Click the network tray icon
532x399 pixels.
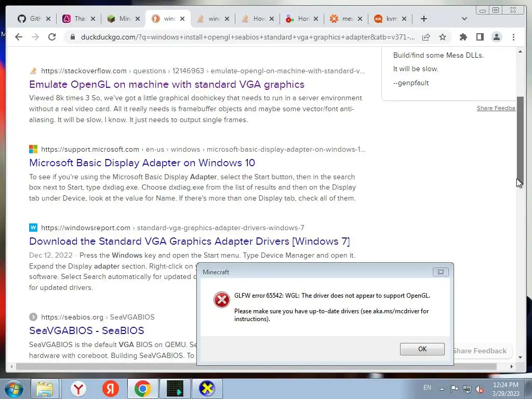point(467,389)
